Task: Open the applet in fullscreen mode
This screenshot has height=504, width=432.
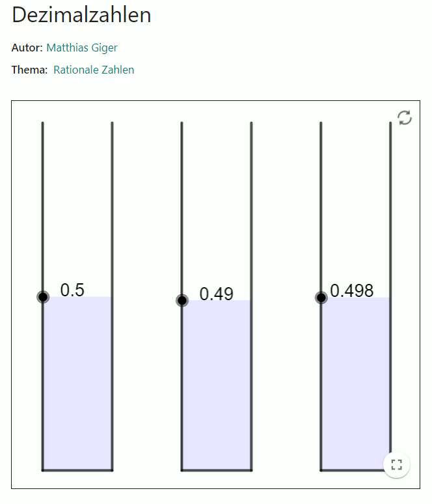Action: [x=397, y=464]
